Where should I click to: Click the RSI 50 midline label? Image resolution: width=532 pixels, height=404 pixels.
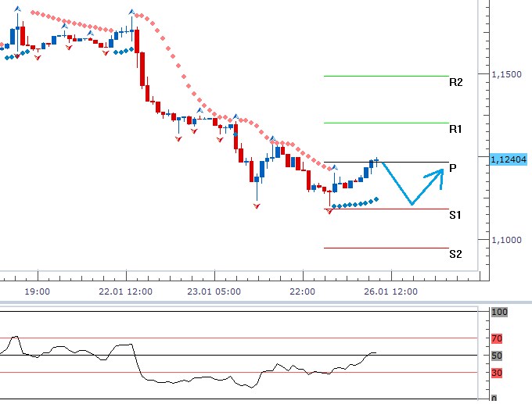tap(496, 356)
